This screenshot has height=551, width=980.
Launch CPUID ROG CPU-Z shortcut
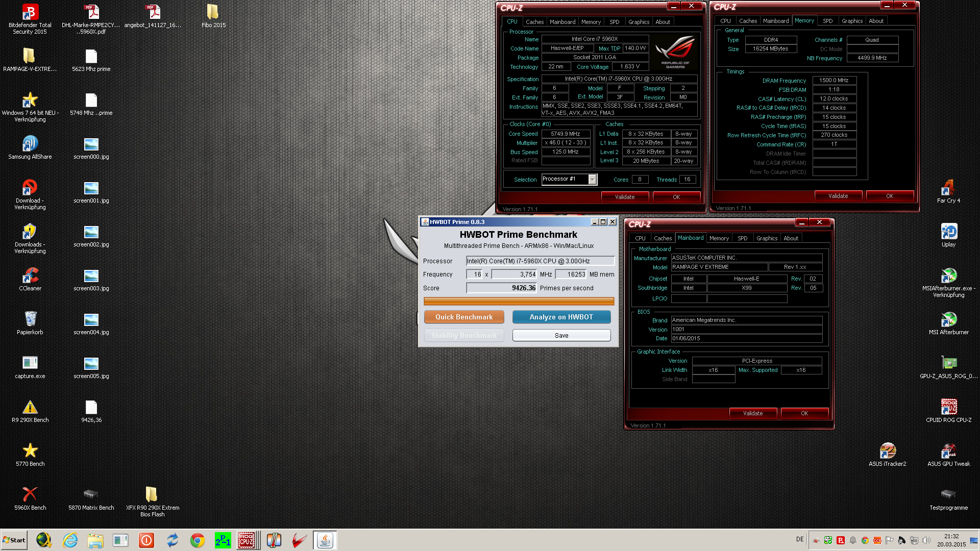(x=948, y=411)
